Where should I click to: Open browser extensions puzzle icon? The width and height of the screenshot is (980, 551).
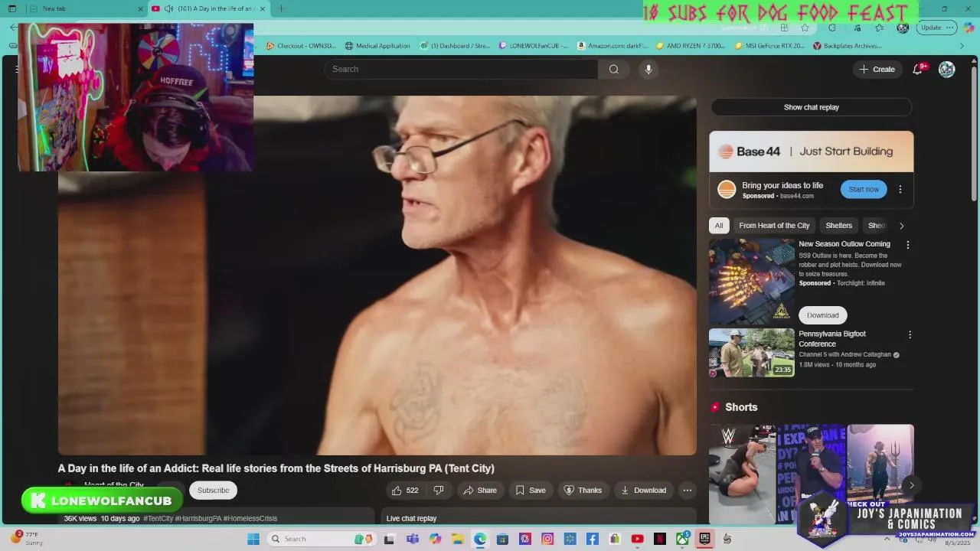click(832, 28)
